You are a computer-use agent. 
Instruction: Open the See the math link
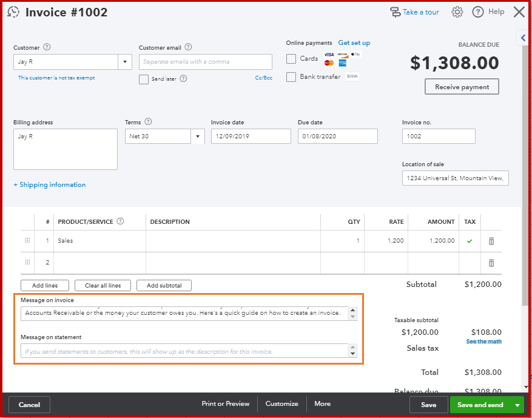[484, 342]
